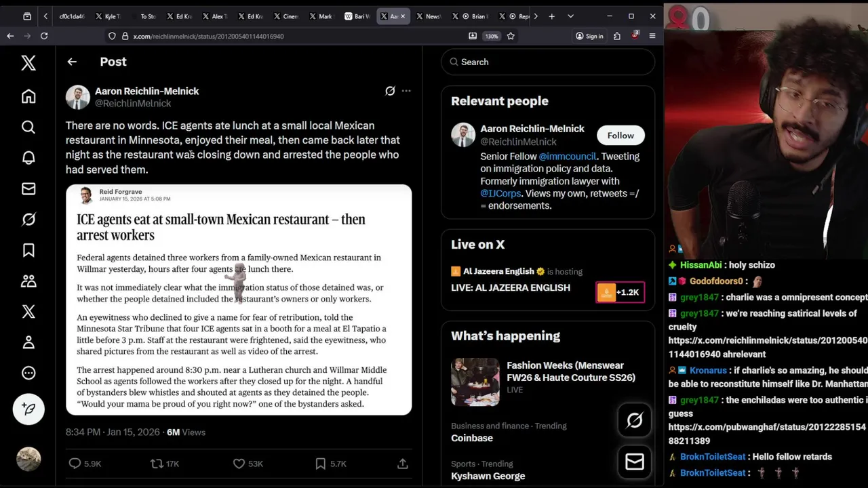The height and width of the screenshot is (488, 868).
Task: Open Fashion Weeks event thumbnail
Action: [x=475, y=382]
